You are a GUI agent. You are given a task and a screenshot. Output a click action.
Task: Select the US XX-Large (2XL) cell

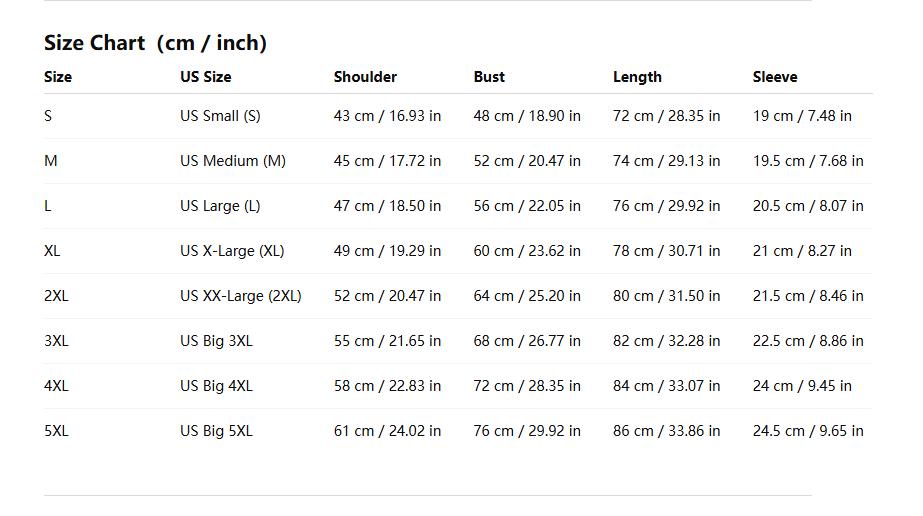click(x=241, y=296)
